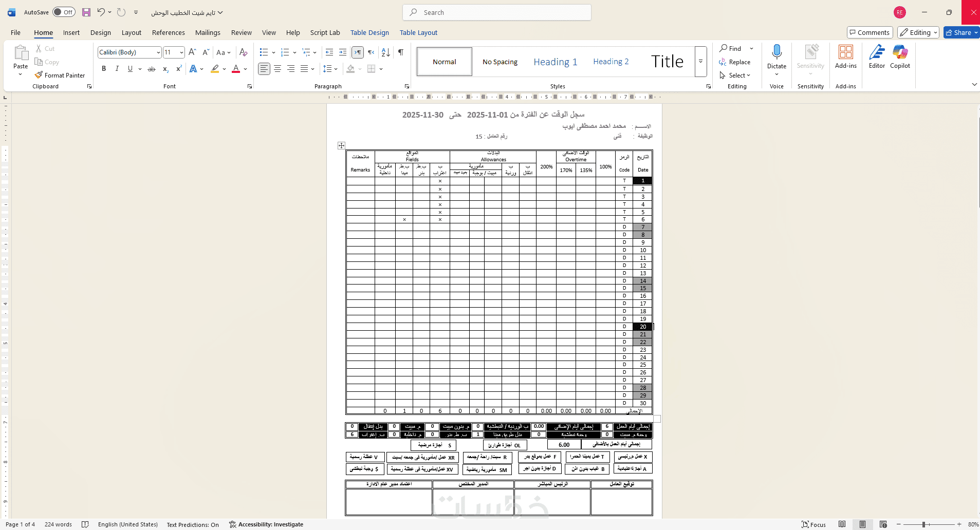This screenshot has width=980, height=530.
Task: Open the Accessibility checker from status bar
Action: tap(266, 524)
